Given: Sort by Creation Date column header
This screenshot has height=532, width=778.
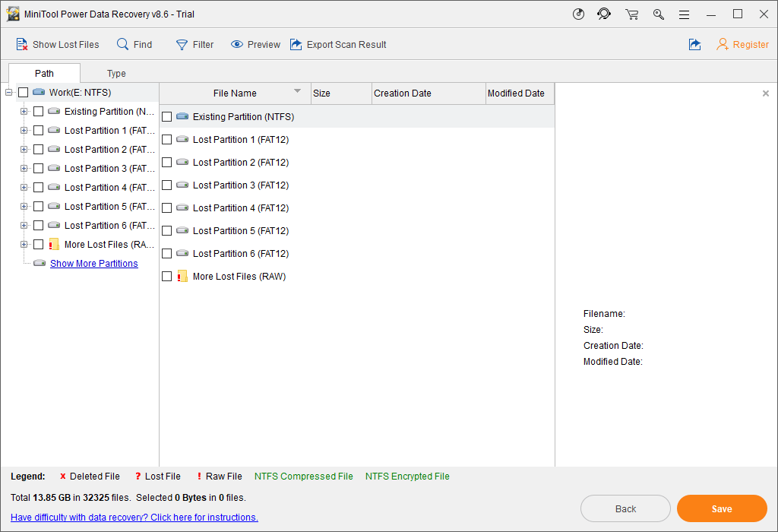Looking at the screenshot, I should 429,93.
